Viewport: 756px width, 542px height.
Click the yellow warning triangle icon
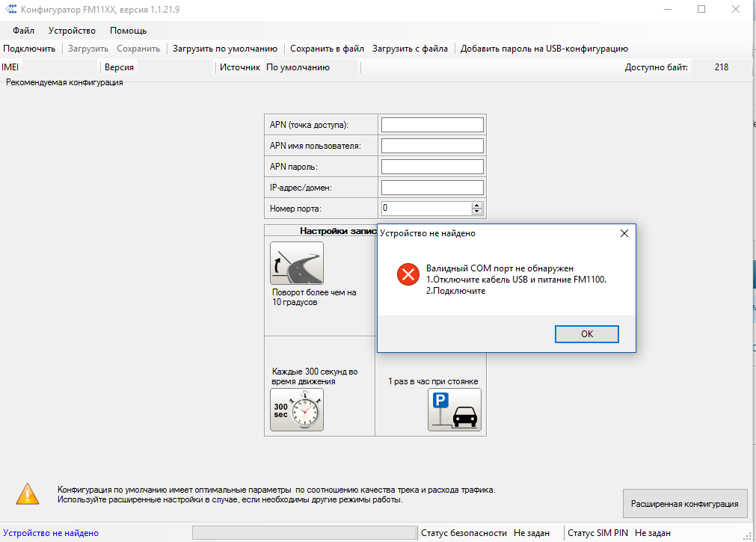tap(28, 493)
